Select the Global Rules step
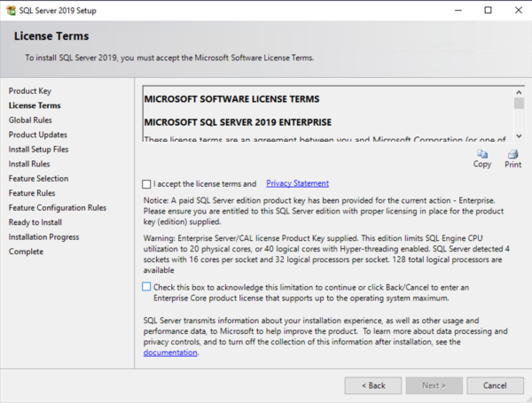 click(x=32, y=120)
